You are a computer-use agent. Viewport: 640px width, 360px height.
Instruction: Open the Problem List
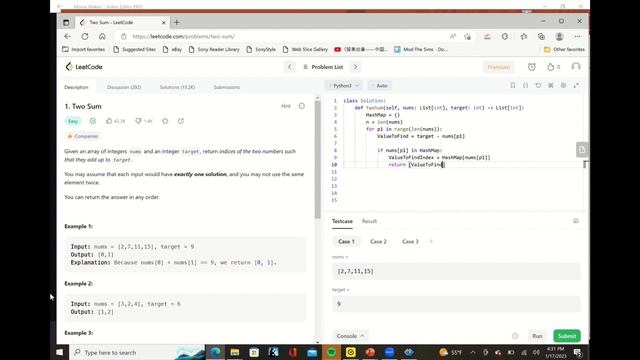pos(323,67)
